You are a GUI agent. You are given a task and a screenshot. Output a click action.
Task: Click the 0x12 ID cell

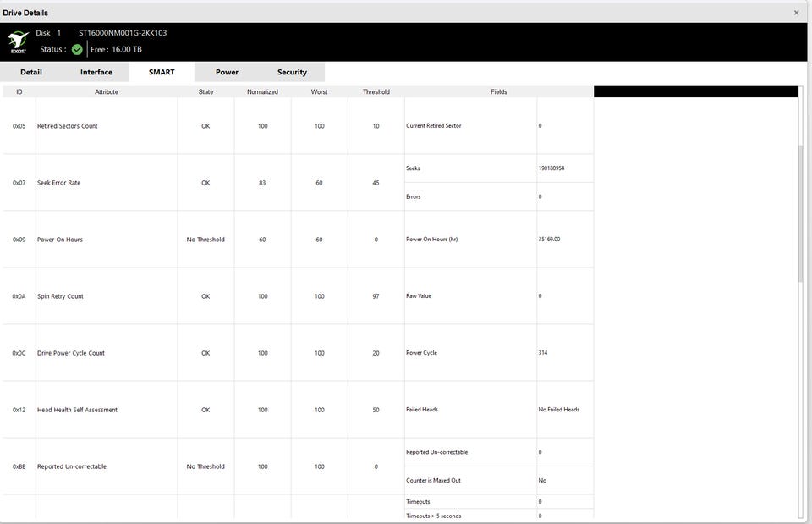coord(19,410)
